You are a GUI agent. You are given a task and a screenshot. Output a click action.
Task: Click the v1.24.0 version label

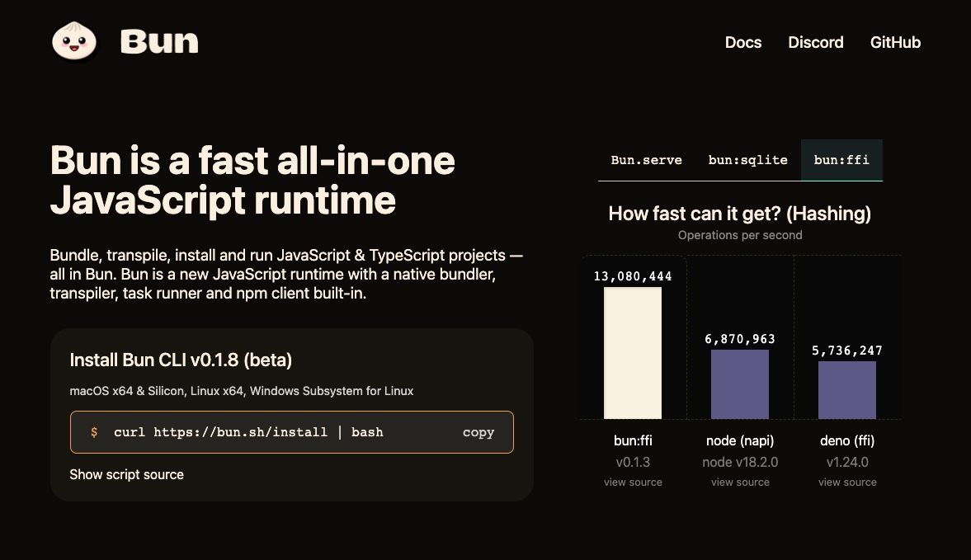[847, 462]
